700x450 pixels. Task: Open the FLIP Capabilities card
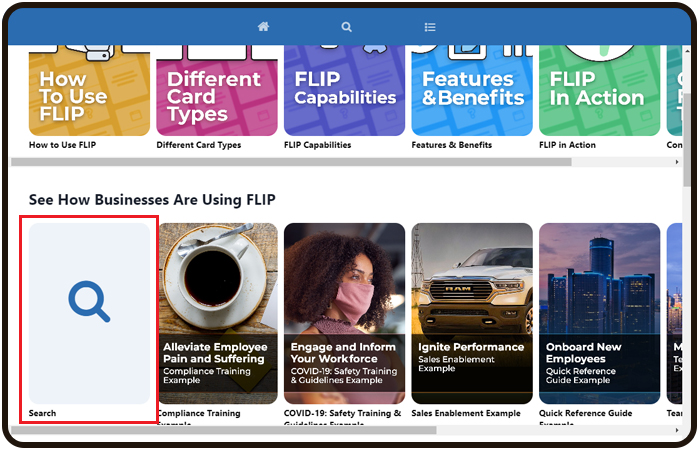345,90
